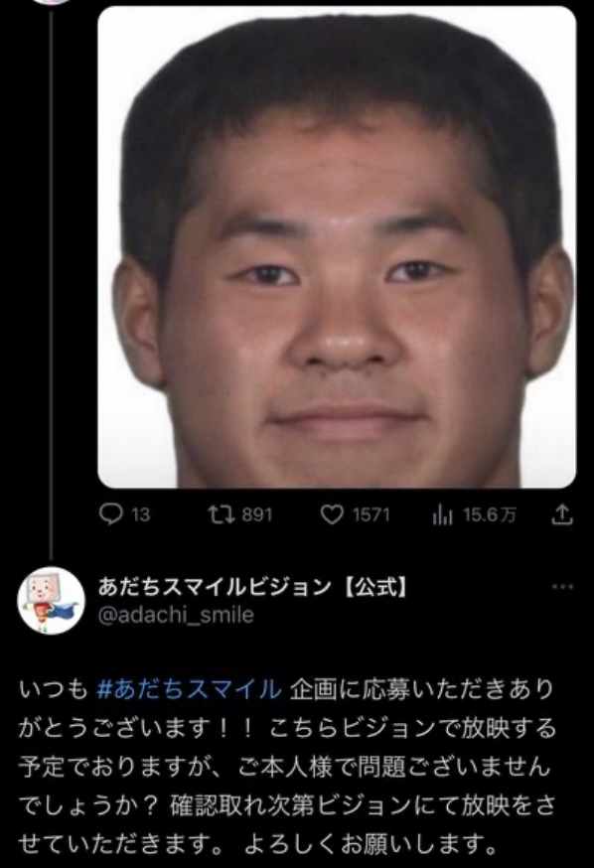594x868 pixels.
Task: Click the あだちスマイルビジョン【公式】 display name
Action: (x=253, y=587)
